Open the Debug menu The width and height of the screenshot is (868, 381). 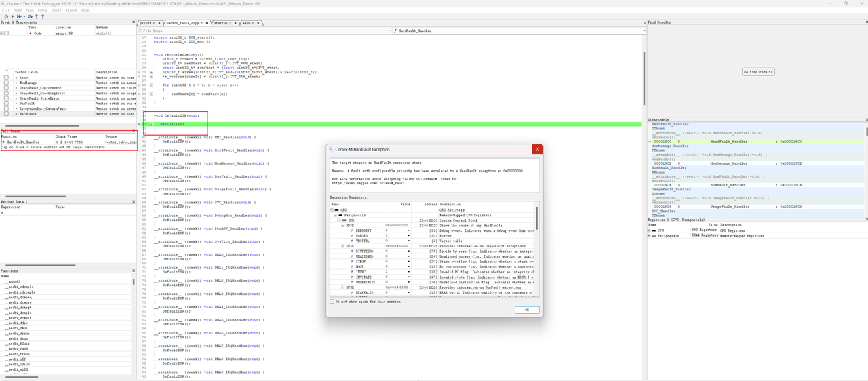click(43, 10)
